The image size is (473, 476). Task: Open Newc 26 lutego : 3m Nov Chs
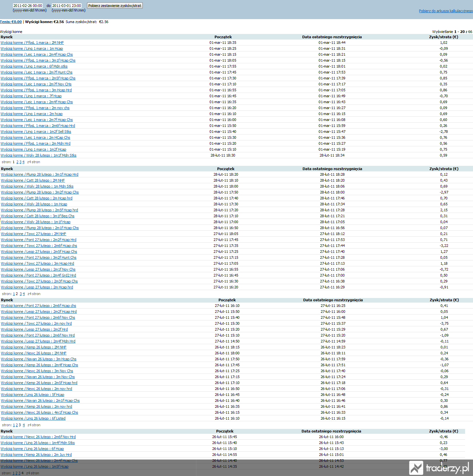click(37, 371)
